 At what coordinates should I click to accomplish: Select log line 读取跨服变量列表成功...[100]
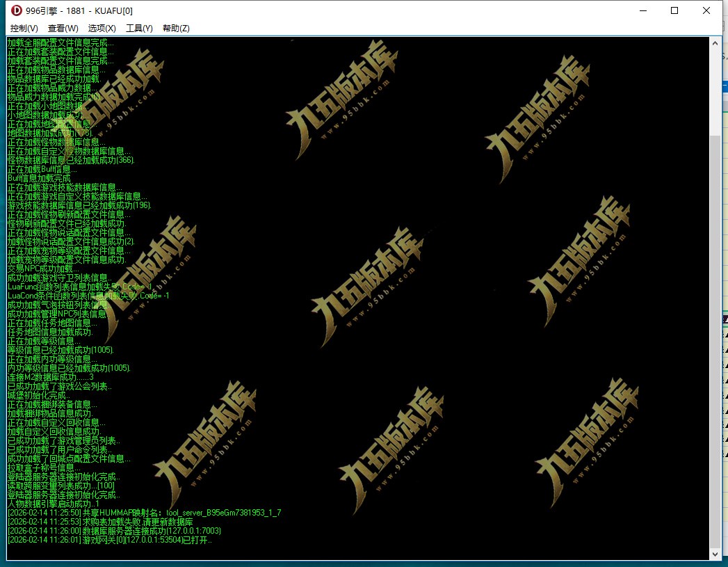point(60,486)
